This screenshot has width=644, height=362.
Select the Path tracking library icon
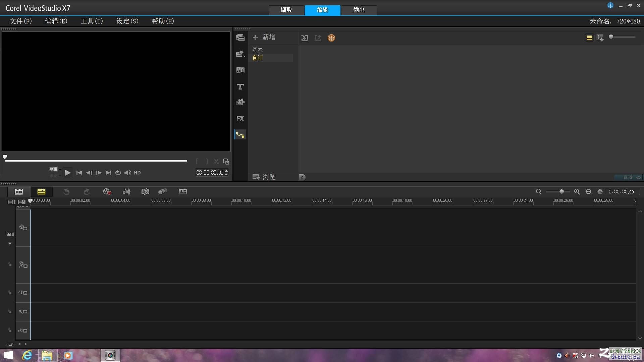(x=240, y=135)
